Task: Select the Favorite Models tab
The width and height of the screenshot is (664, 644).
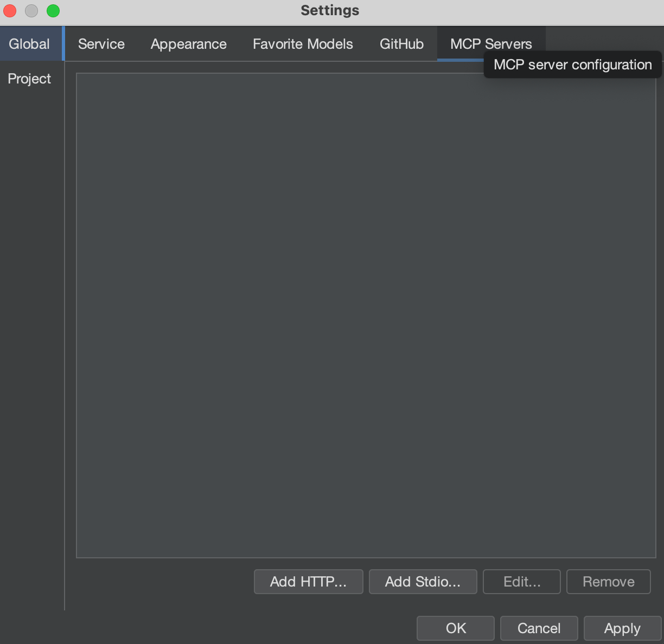Action: (303, 44)
